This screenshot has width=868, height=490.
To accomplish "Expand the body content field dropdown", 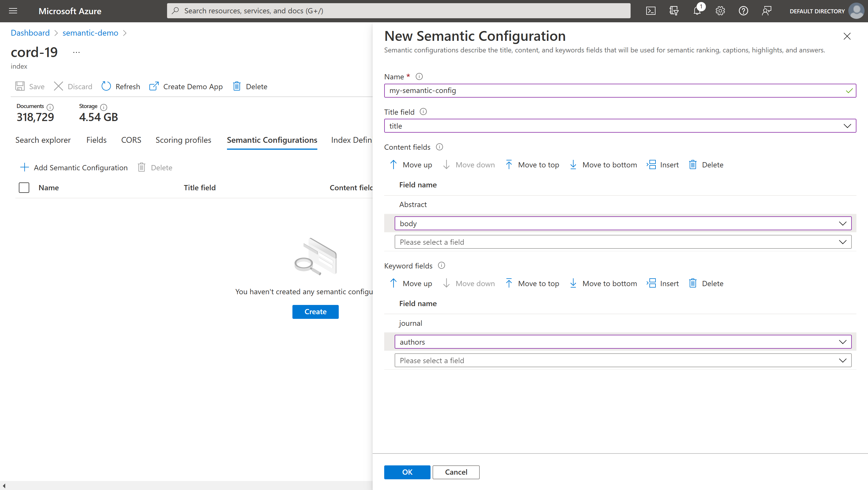I will tap(843, 224).
